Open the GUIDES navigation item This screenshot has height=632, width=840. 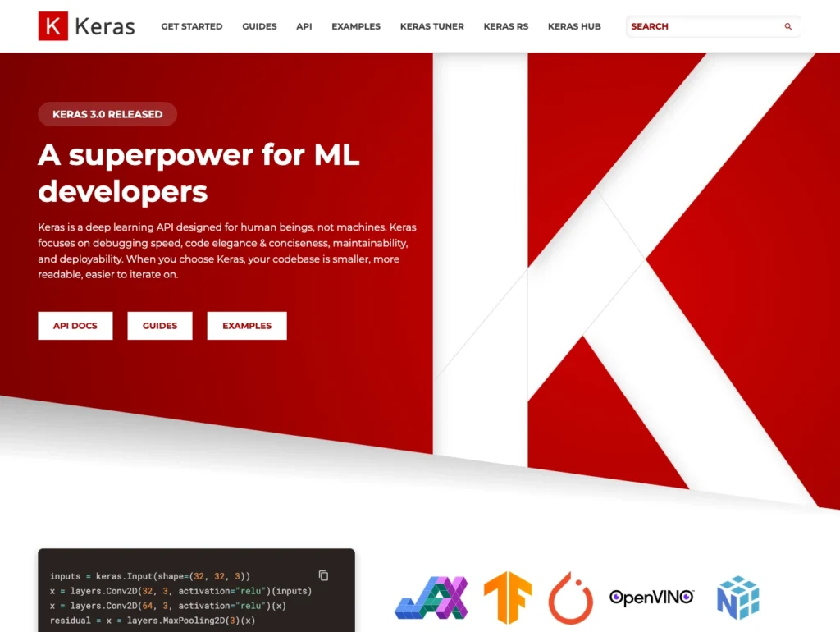pyautogui.click(x=259, y=26)
